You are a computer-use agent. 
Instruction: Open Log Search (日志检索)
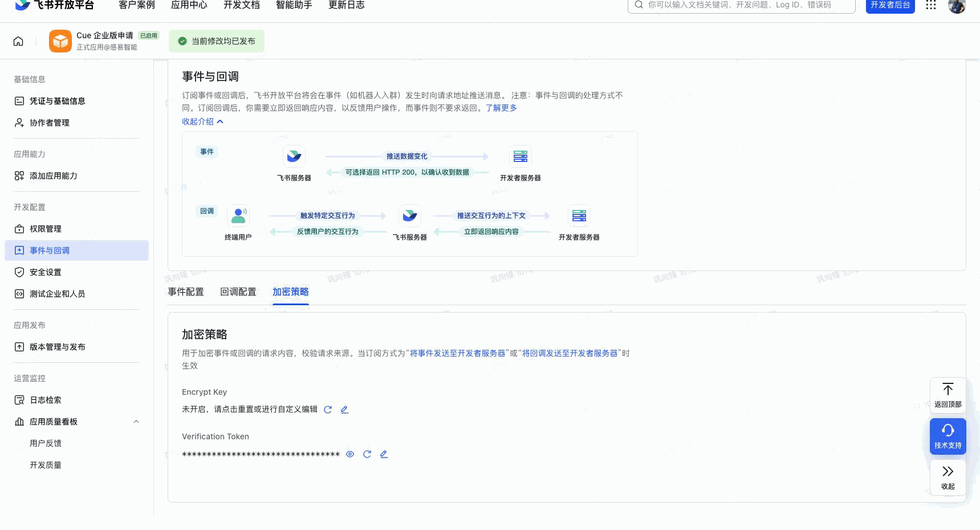76,400
